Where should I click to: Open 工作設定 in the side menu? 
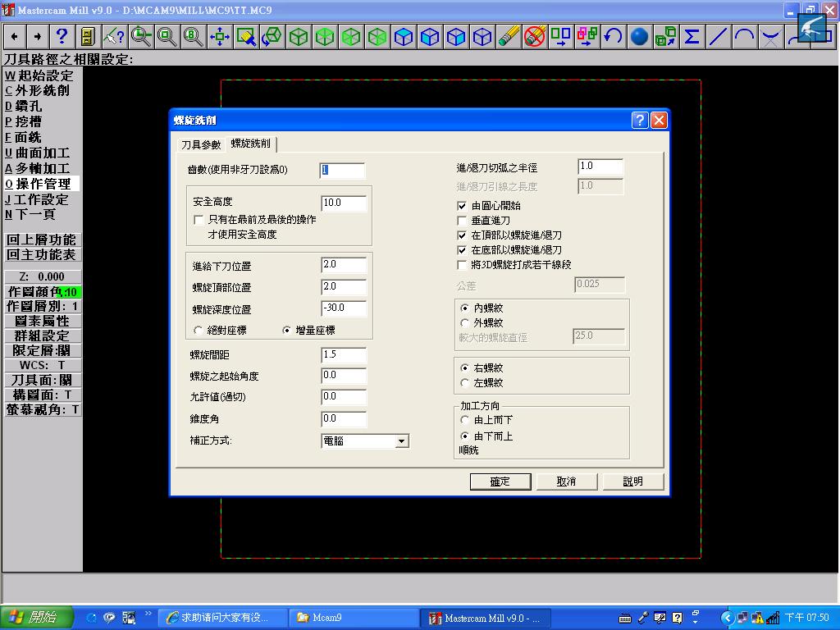tap(37, 199)
